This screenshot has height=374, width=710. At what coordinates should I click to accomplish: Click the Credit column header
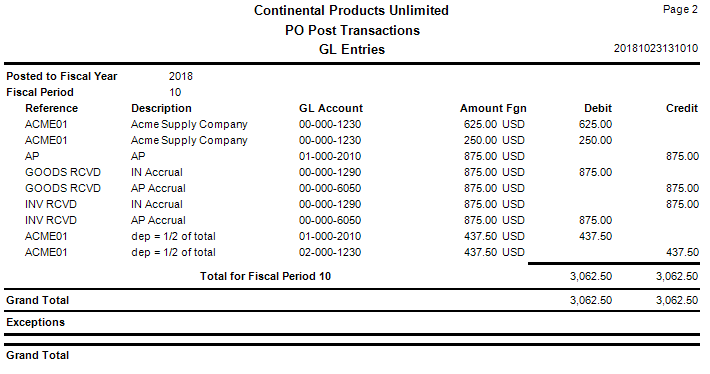pyautogui.click(x=682, y=108)
